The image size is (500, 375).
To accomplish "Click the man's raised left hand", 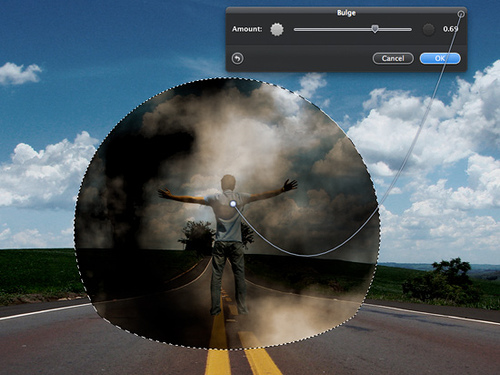I will (165, 193).
